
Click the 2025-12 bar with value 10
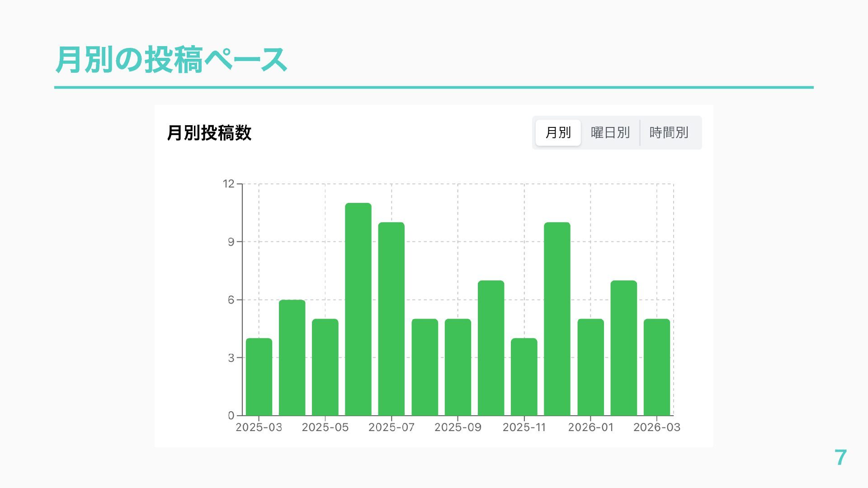pos(557,319)
